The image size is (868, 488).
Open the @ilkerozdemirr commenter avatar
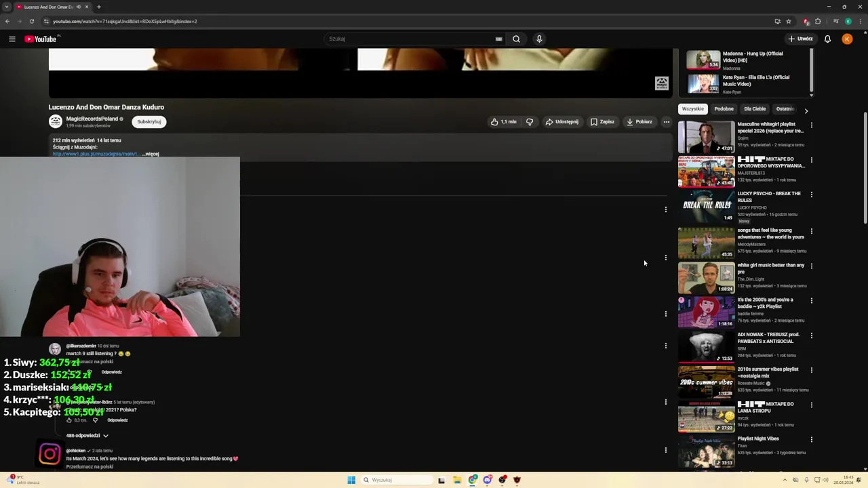point(55,349)
